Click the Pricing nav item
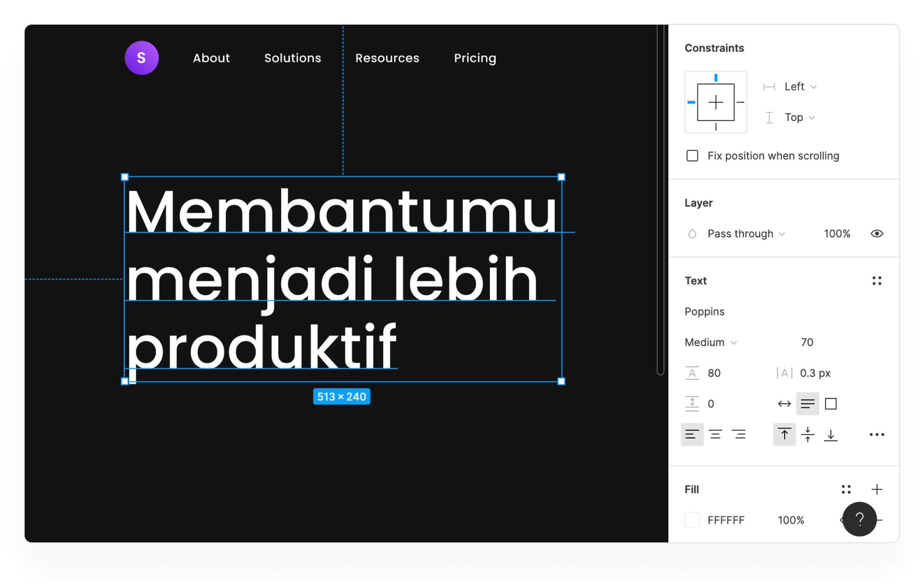Screen dimensions: 924x583 (475, 58)
